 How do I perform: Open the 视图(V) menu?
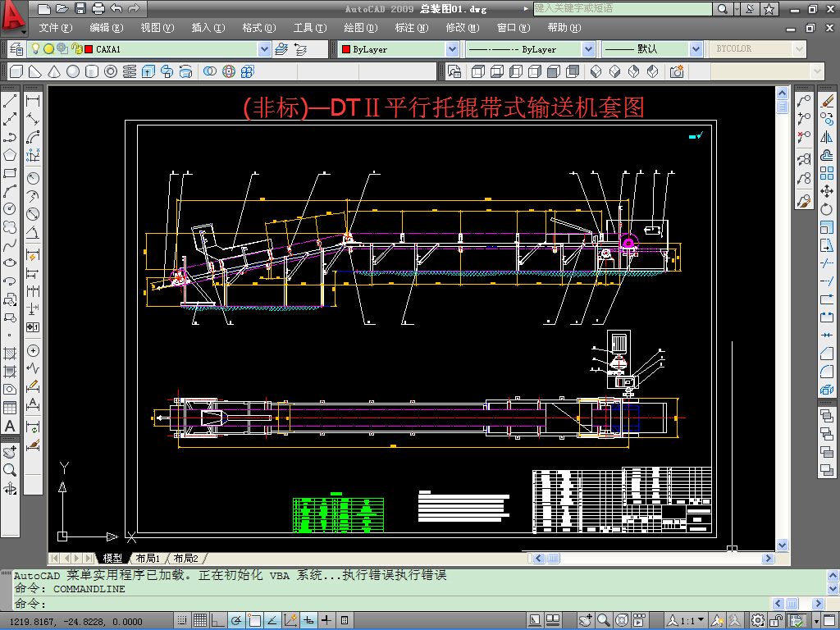(x=157, y=27)
